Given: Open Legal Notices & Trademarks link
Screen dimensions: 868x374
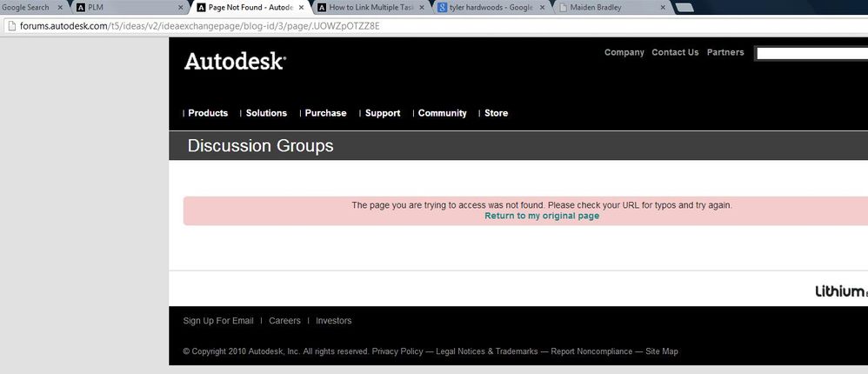Looking at the screenshot, I should click(486, 351).
